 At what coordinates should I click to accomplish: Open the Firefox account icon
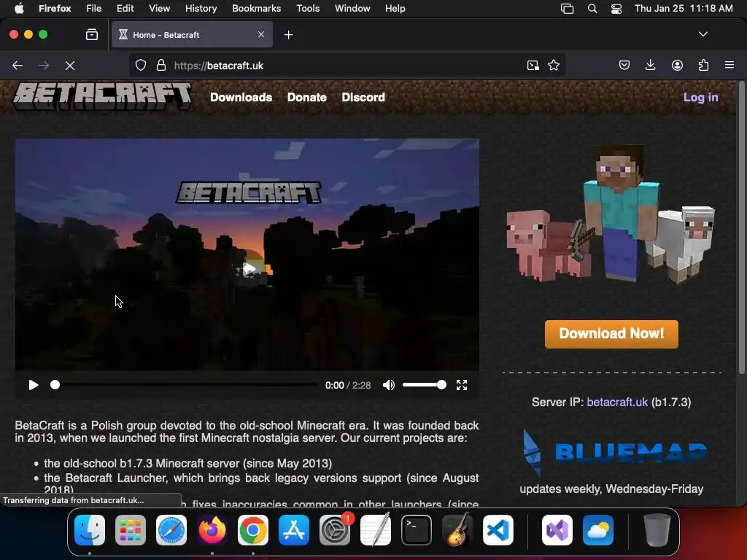click(x=677, y=65)
